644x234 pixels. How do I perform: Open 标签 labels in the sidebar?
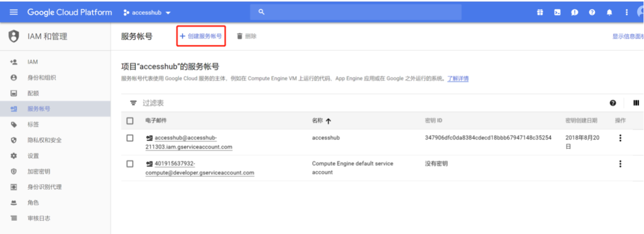(x=55, y=125)
